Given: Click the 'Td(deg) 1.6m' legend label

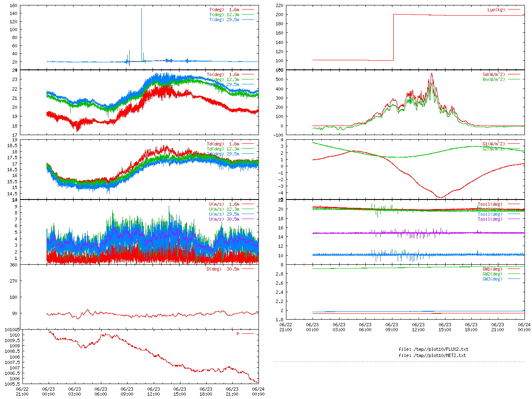Looking at the screenshot, I should (x=223, y=144).
